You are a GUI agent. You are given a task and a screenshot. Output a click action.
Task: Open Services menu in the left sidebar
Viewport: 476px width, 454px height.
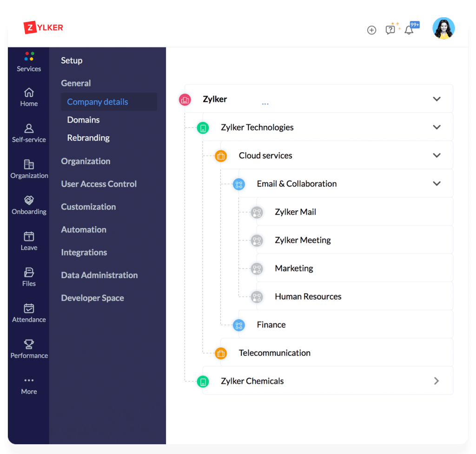[28, 60]
